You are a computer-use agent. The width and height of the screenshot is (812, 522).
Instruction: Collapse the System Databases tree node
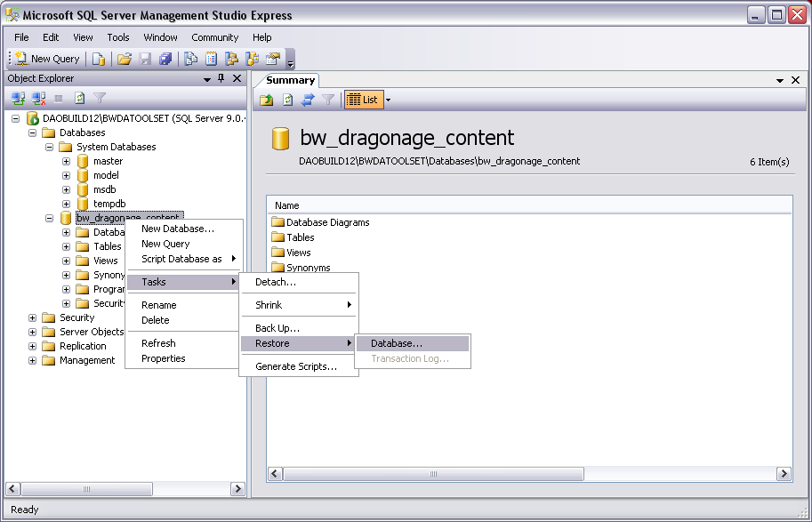[50, 147]
